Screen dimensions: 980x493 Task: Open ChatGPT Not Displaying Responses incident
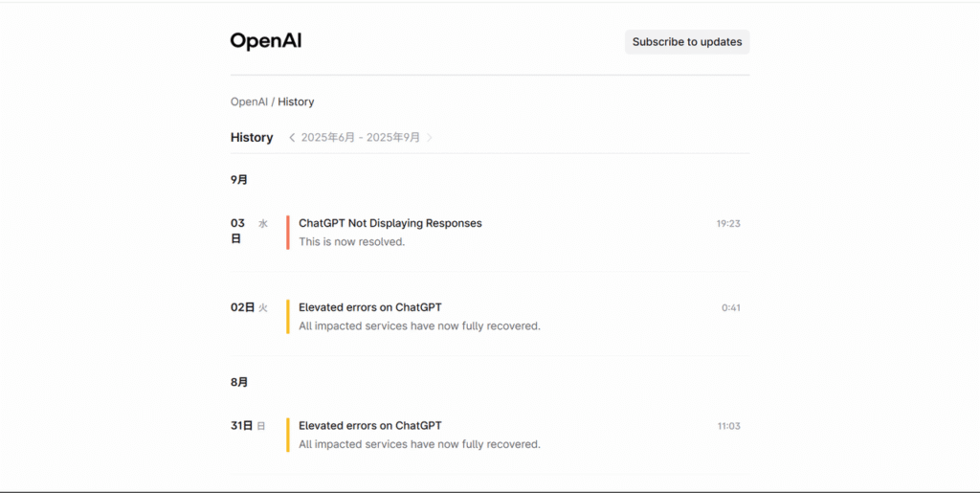coord(390,223)
